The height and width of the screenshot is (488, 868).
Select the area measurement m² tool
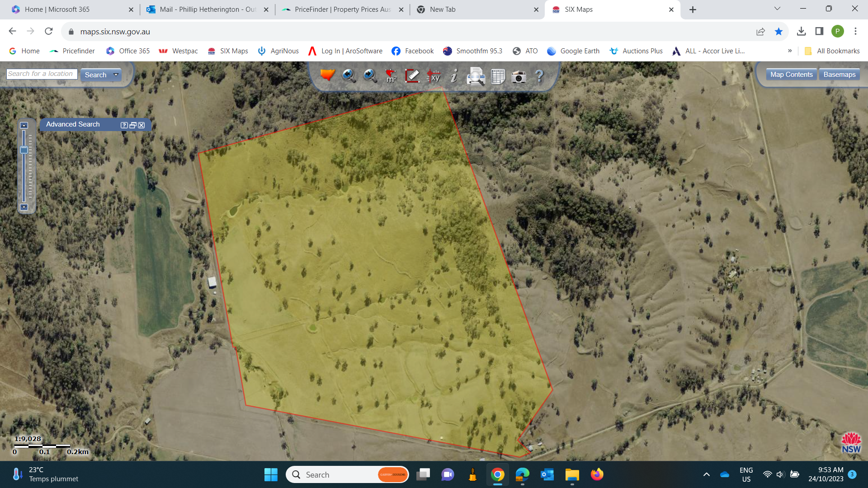point(391,76)
